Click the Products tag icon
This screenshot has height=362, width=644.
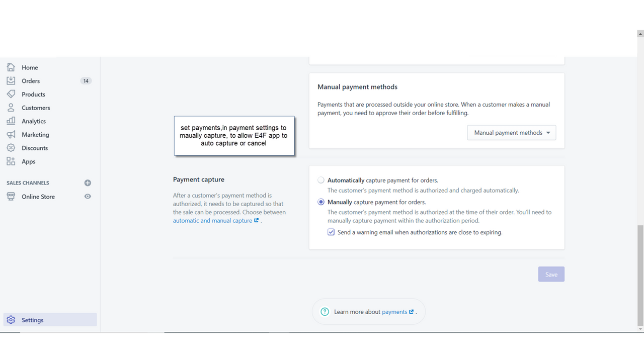point(11,94)
